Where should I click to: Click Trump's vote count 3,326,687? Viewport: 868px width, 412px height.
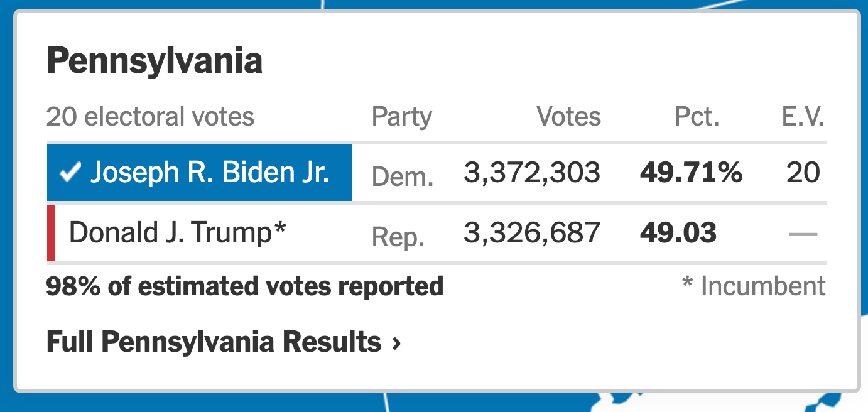tap(532, 232)
